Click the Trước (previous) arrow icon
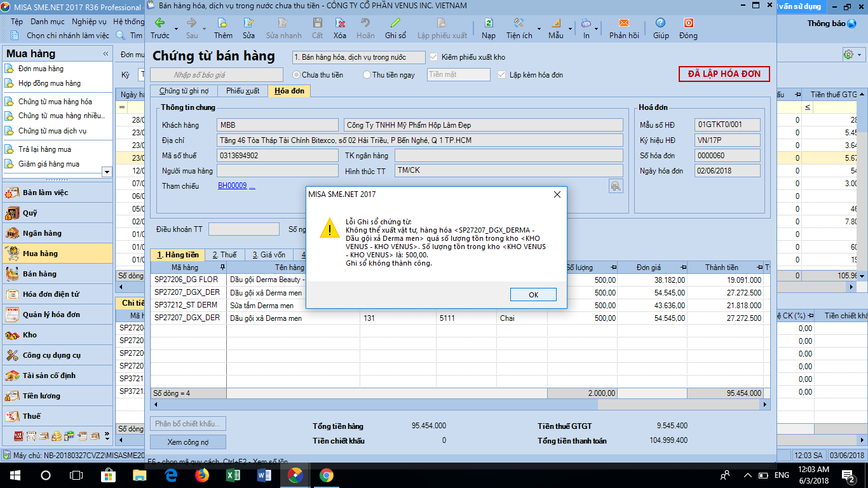Screen dimensions: 868x488 point(159,23)
